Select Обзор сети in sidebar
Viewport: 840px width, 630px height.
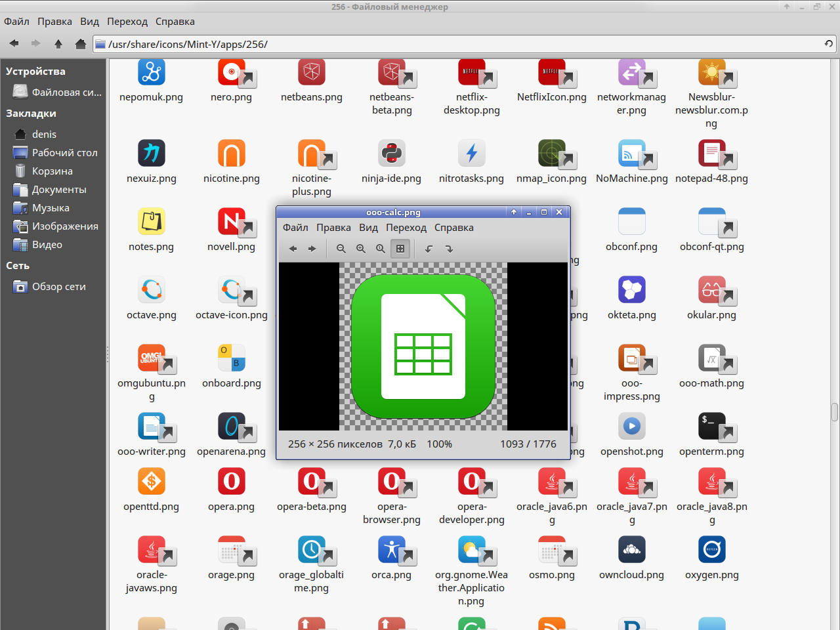pyautogui.click(x=58, y=286)
